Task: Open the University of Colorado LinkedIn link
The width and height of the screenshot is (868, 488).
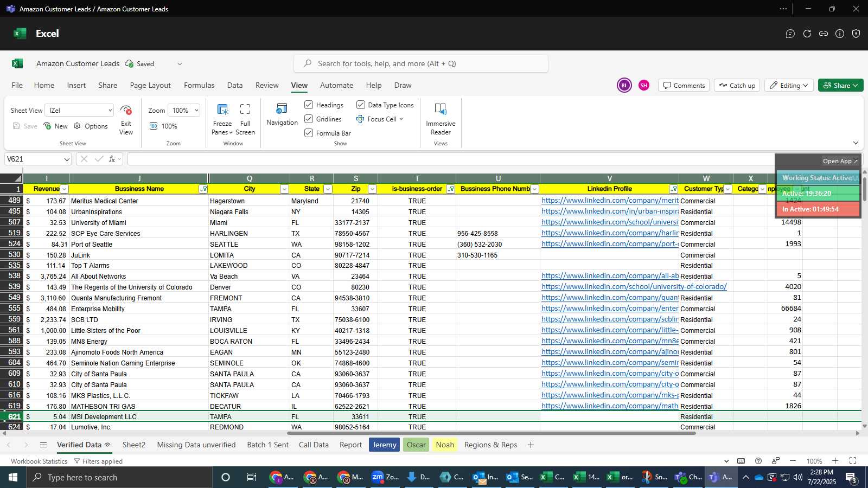Action: 634,287
